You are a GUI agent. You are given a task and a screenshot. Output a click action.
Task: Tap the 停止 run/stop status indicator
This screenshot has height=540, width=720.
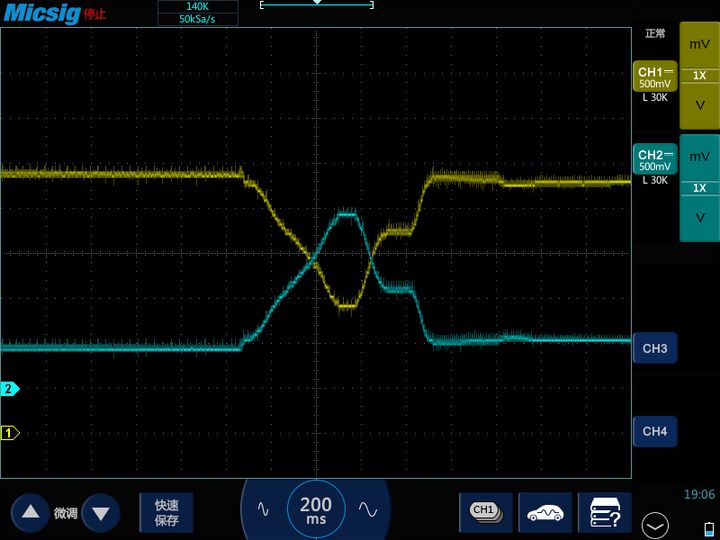[95, 14]
